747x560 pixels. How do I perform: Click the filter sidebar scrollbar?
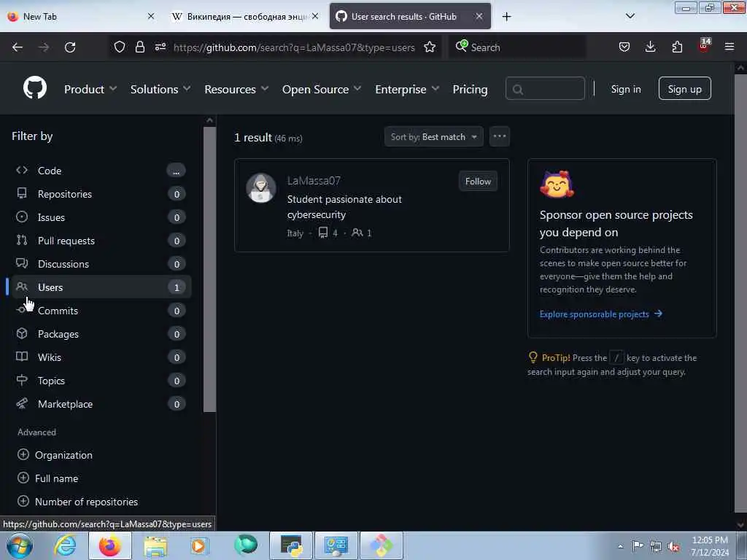coord(209,269)
